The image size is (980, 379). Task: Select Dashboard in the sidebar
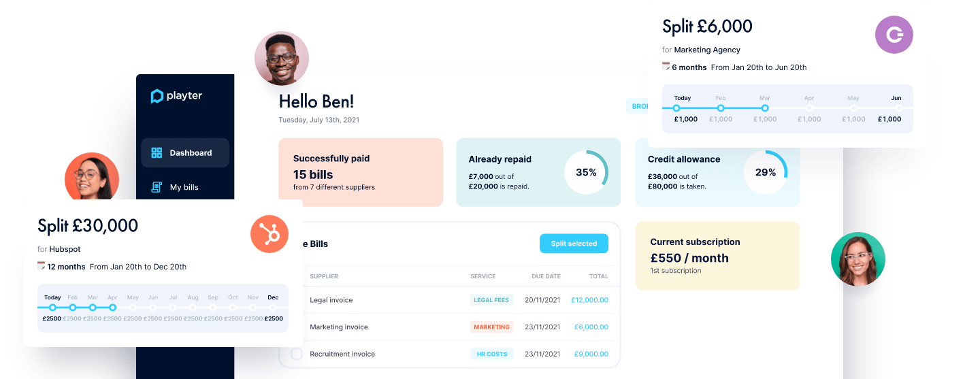coord(185,153)
